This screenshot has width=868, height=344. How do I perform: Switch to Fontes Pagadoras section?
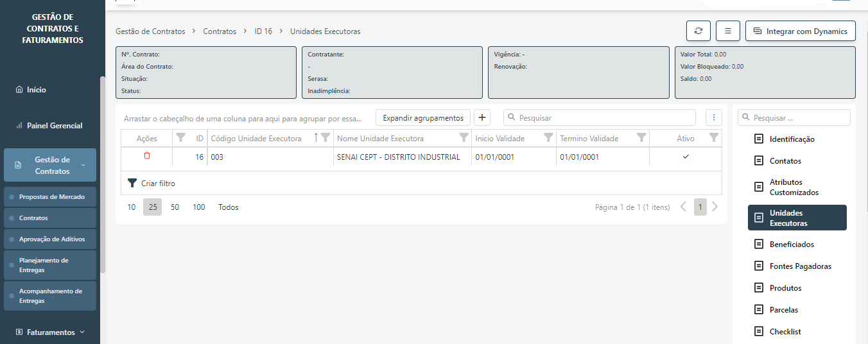click(x=800, y=266)
